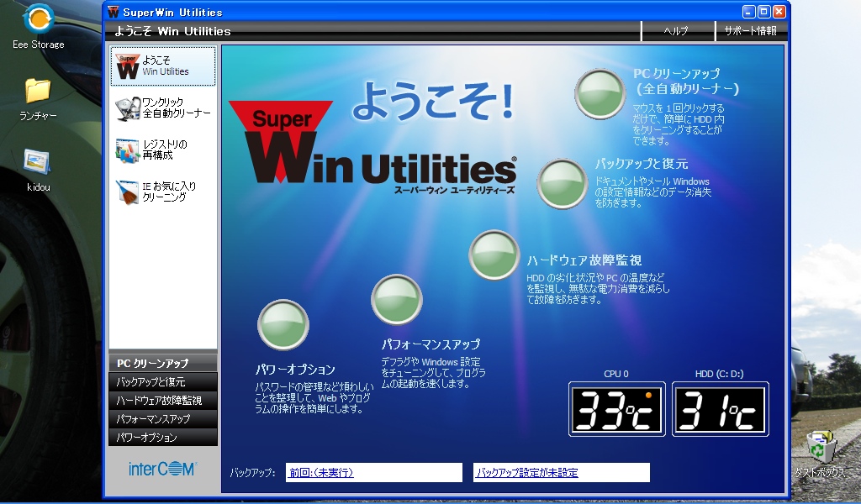Click the CPU 0 temperature display
The width and height of the screenshot is (861, 504).
(616, 409)
